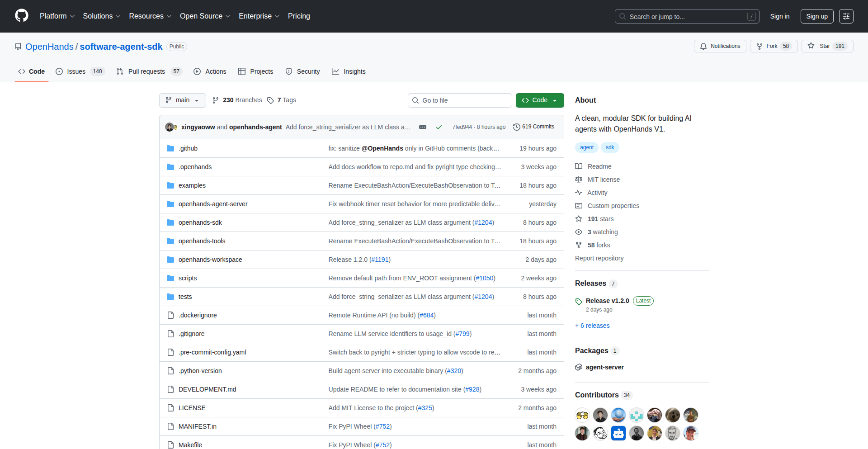Click inside the Go to file search box
This screenshot has height=449, width=868.
click(460, 100)
